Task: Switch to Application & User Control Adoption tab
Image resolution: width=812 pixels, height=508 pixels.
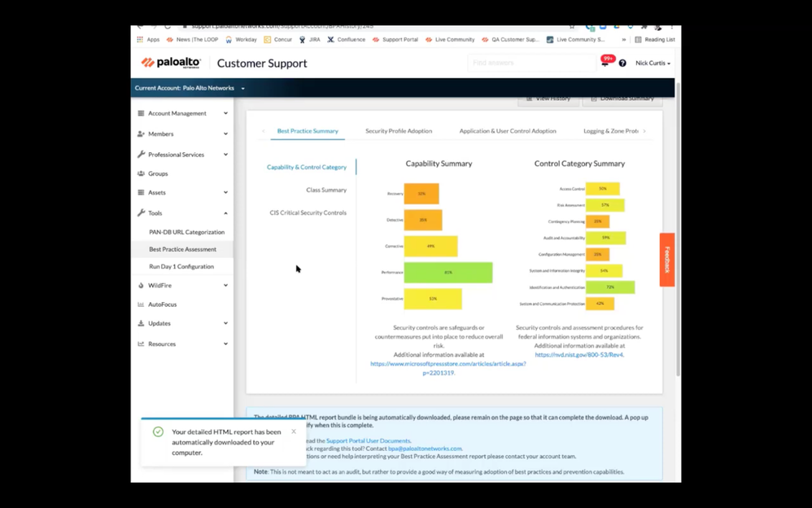Action: (x=508, y=131)
